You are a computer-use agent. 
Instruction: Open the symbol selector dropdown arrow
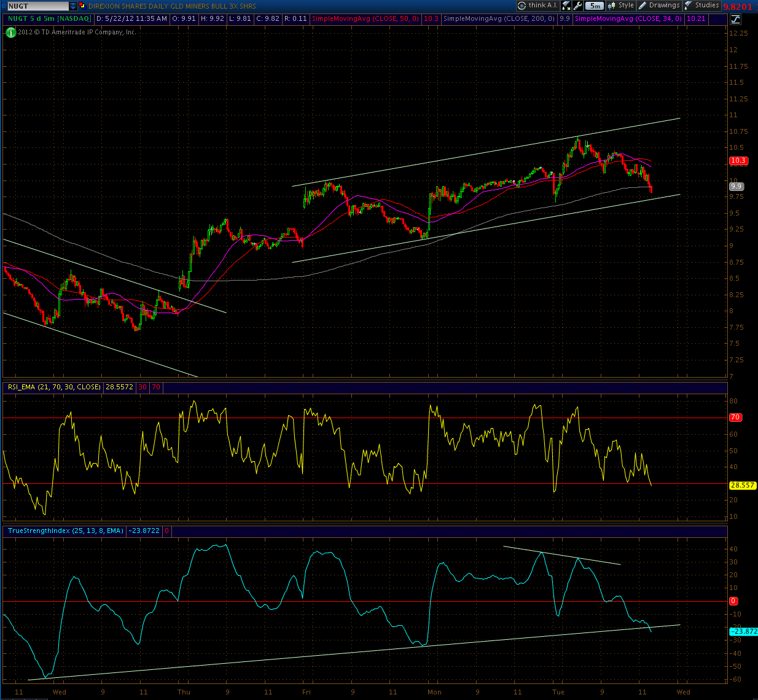point(73,6)
